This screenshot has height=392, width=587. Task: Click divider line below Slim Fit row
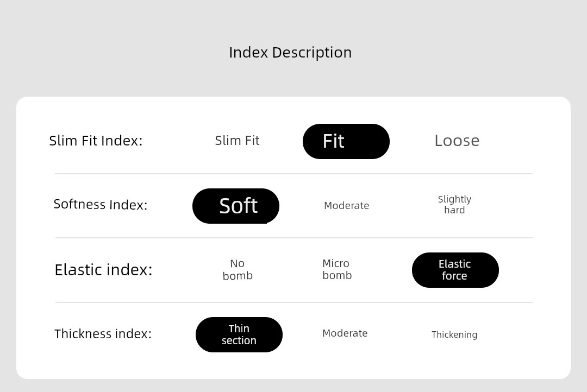pyautogui.click(x=294, y=174)
